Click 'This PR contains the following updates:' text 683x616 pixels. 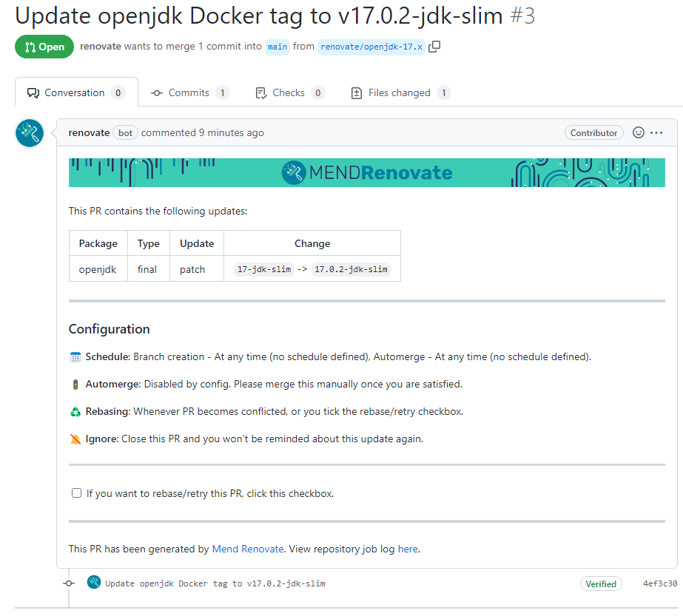pos(158,211)
